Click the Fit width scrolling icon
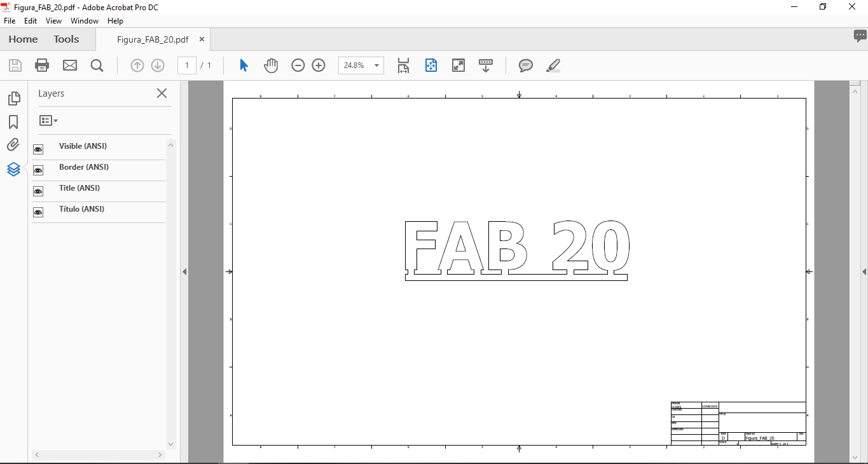This screenshot has width=868, height=464. tap(403, 65)
